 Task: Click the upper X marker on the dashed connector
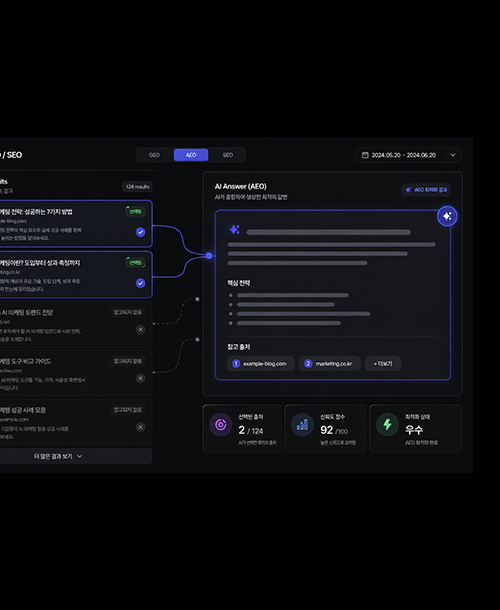tap(197, 299)
